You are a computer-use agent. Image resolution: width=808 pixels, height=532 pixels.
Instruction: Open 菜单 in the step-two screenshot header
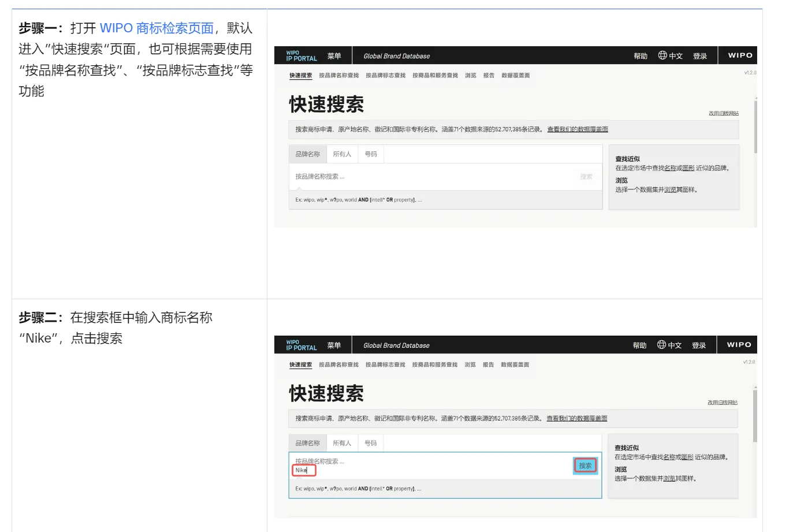coord(334,345)
